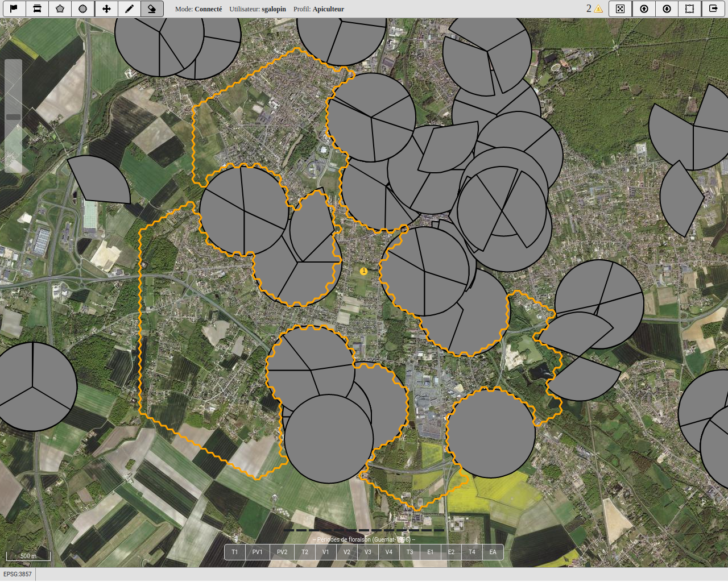
Task: Pick the pencil edit tool
Action: [129, 9]
